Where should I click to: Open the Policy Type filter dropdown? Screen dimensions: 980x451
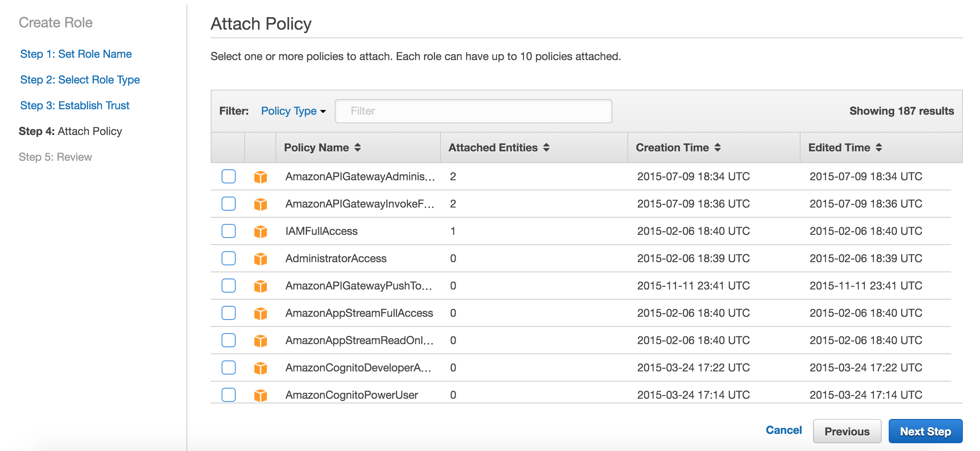click(x=293, y=111)
